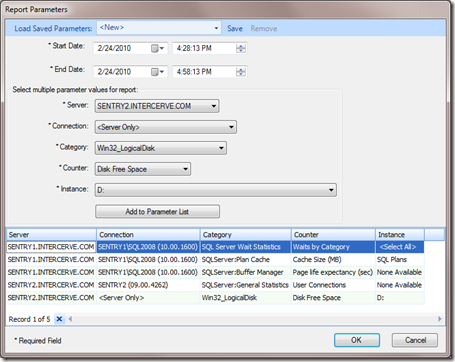Click SQLServer:General Statistics cell

246,285
